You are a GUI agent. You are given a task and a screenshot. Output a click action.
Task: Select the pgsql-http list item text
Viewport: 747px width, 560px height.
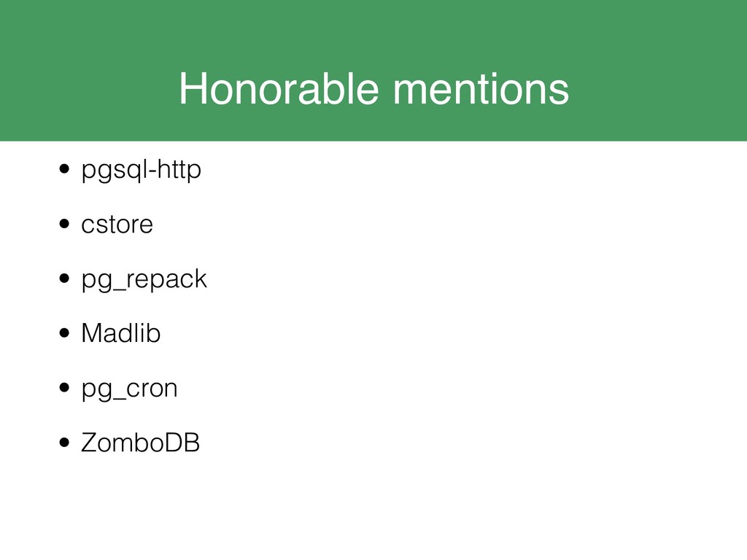[141, 170]
